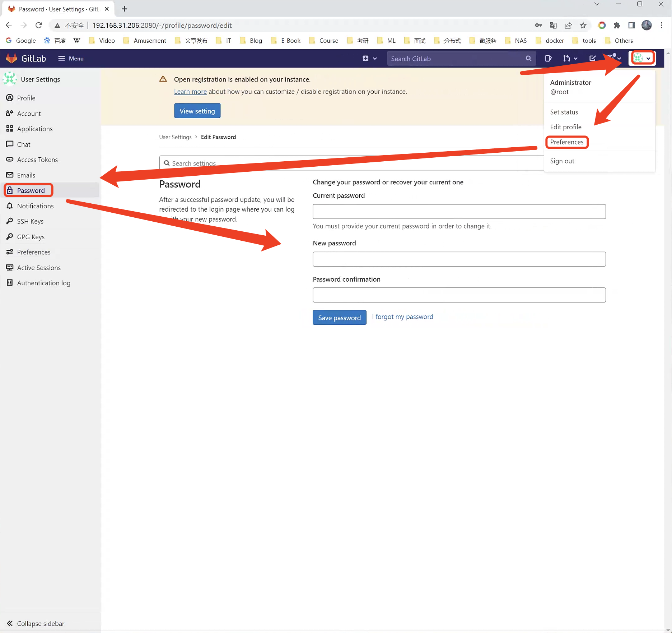Focus the Current password field
Viewport: 672px width, 633px height.
[459, 212]
